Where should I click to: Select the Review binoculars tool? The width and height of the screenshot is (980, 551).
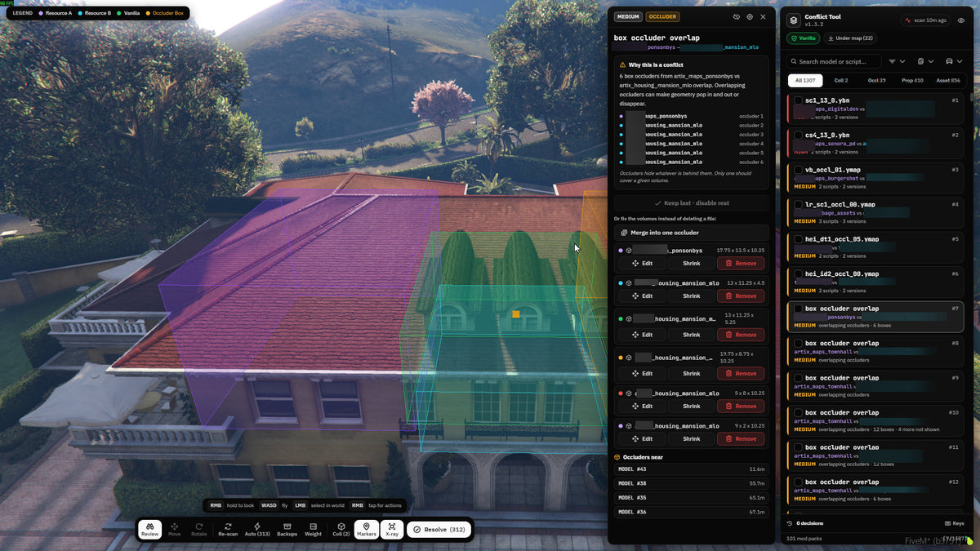149,530
